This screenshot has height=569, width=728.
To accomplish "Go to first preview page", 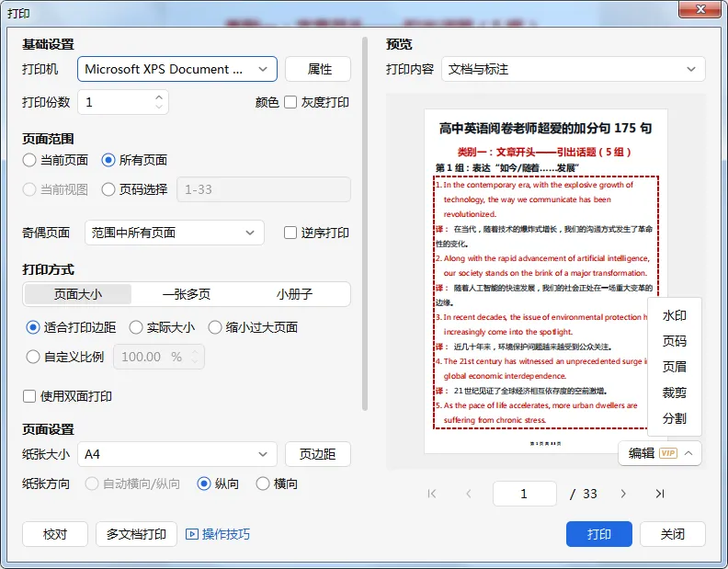I will 432,494.
